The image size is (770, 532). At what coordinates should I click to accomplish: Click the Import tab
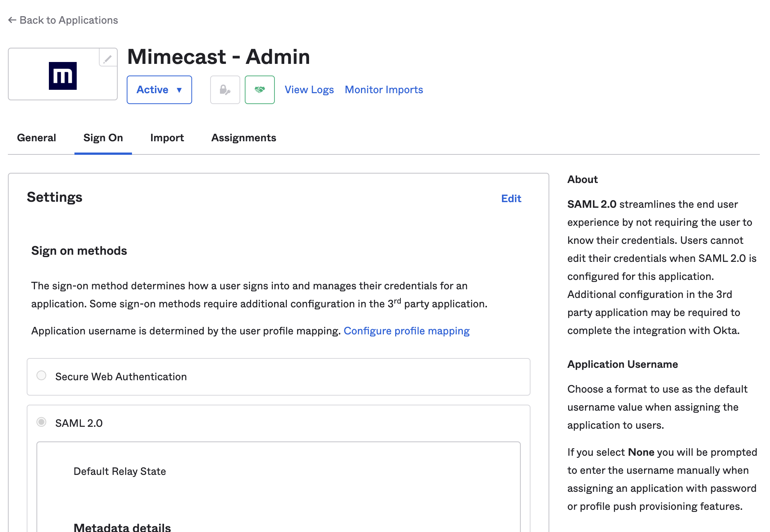166,138
